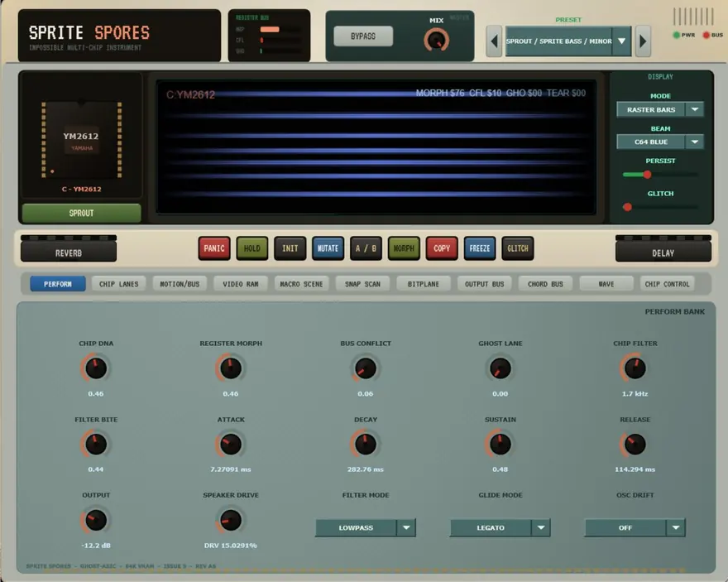Switch to the OUTPUT BUS tab
728x582 pixels.
[x=484, y=284]
